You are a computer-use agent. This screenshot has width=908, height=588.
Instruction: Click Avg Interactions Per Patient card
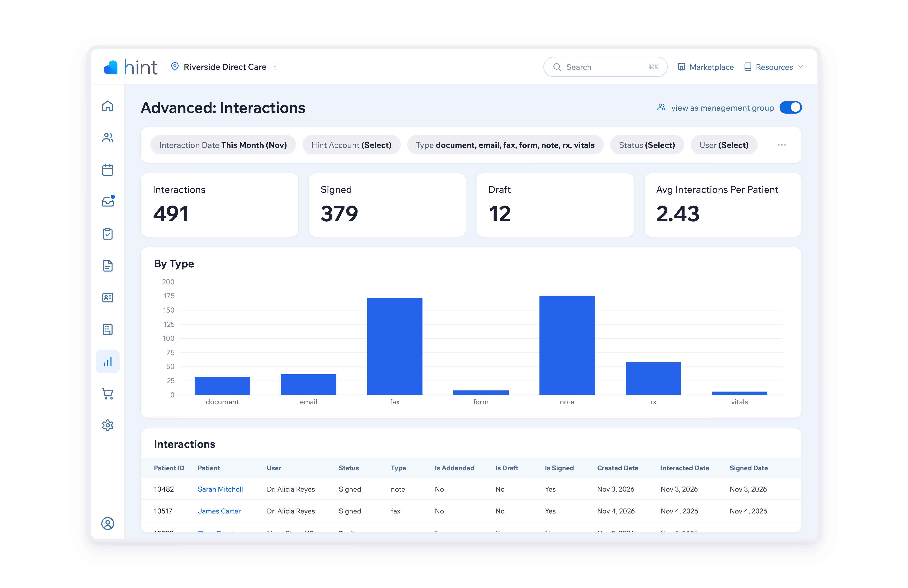(x=723, y=205)
